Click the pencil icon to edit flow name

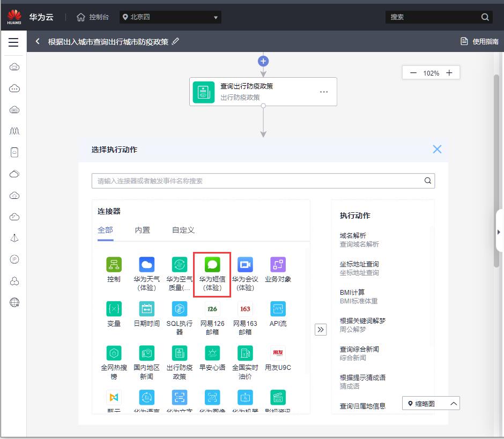[x=175, y=41]
